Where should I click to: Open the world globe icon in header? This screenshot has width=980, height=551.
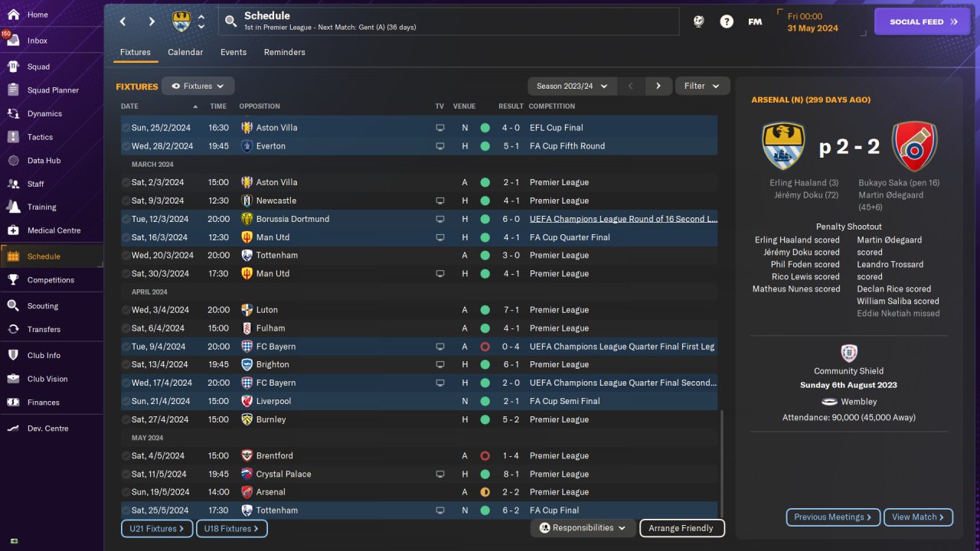tap(698, 21)
